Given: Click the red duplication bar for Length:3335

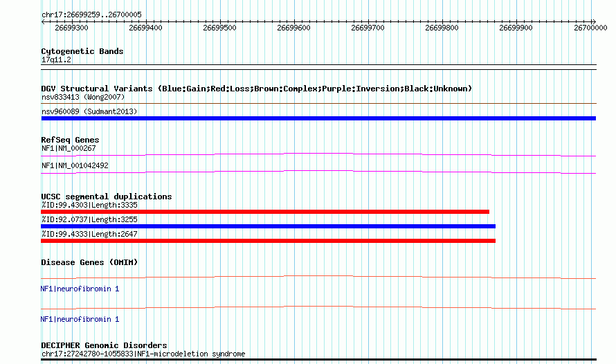Looking at the screenshot, I should tap(265, 212).
